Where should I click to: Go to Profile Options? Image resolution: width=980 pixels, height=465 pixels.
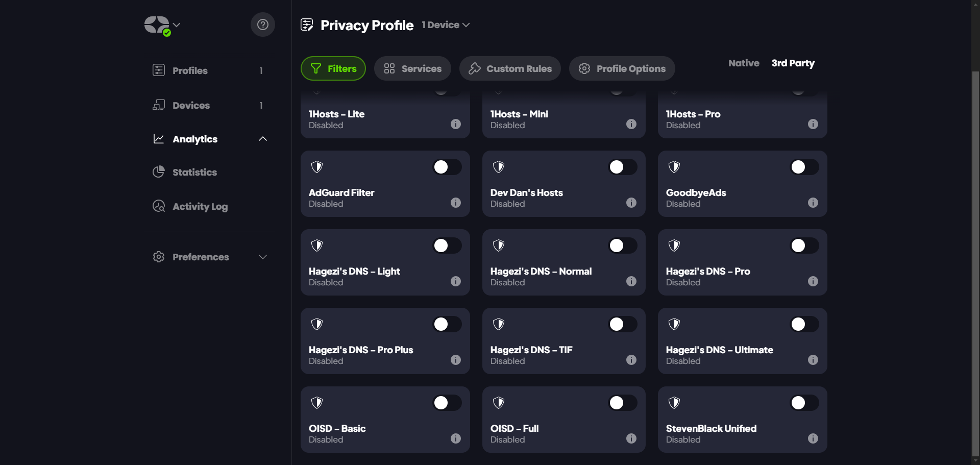pos(622,68)
